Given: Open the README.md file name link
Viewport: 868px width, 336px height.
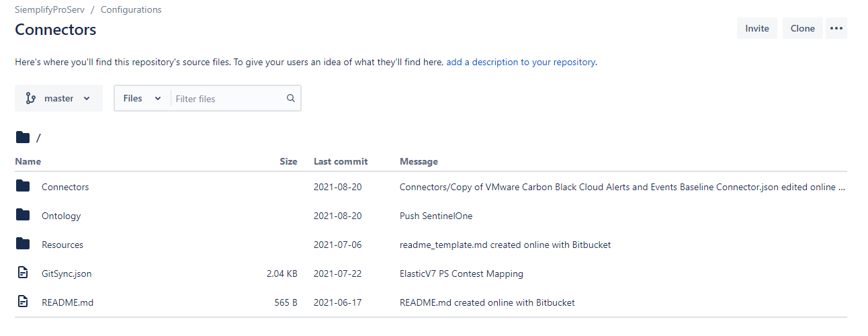Looking at the screenshot, I should pyautogui.click(x=67, y=302).
